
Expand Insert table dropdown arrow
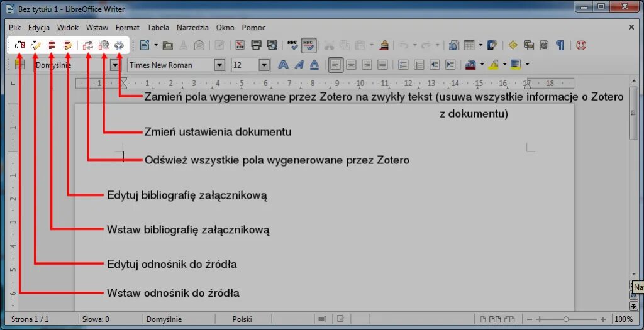(480, 45)
